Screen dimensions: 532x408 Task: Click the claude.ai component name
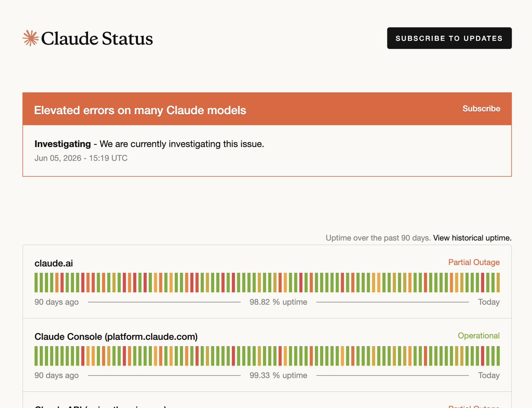click(x=54, y=263)
